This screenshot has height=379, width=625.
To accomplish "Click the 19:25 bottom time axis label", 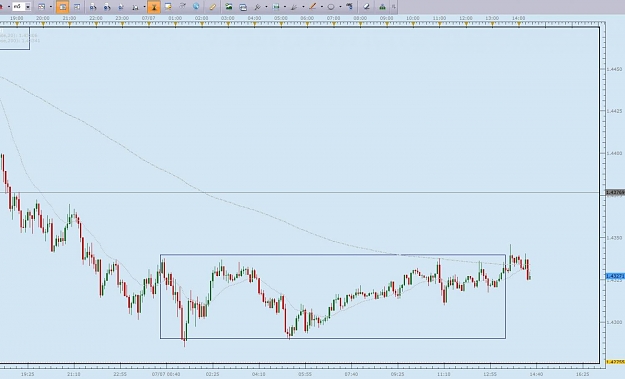I will 28,374.
